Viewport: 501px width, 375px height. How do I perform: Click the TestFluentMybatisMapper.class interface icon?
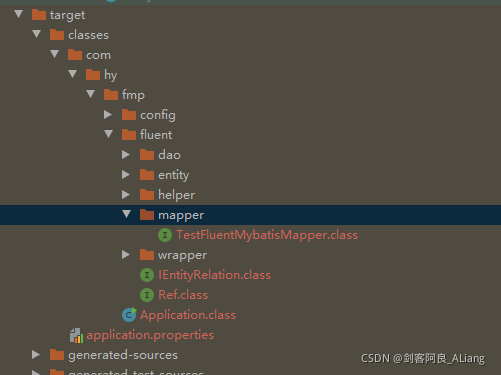pyautogui.click(x=165, y=235)
